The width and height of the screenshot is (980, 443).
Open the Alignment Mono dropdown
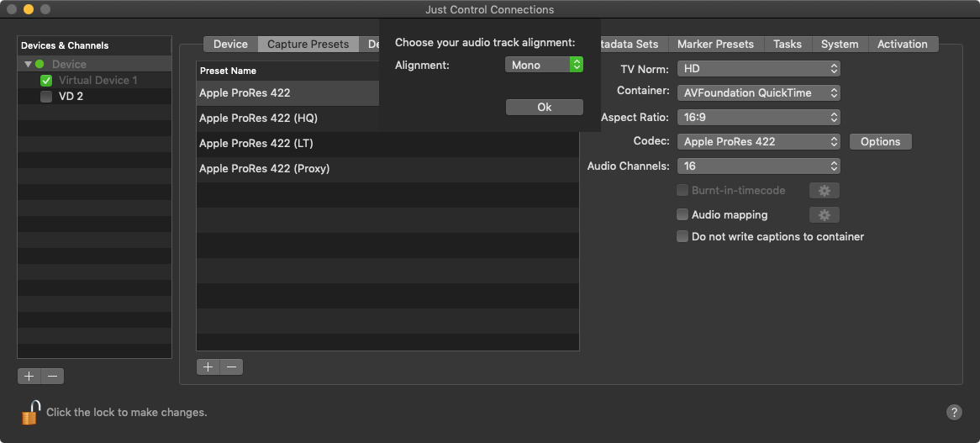(544, 65)
